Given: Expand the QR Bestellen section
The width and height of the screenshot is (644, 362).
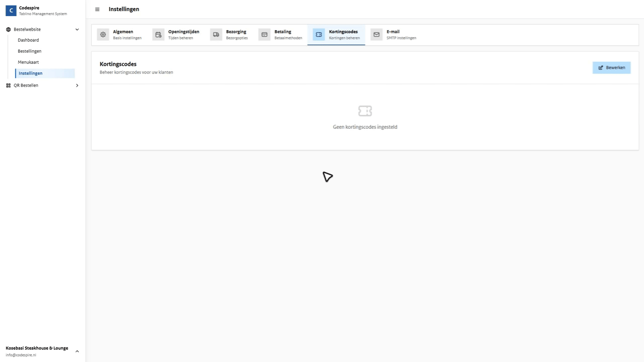Looking at the screenshot, I should click(x=77, y=85).
